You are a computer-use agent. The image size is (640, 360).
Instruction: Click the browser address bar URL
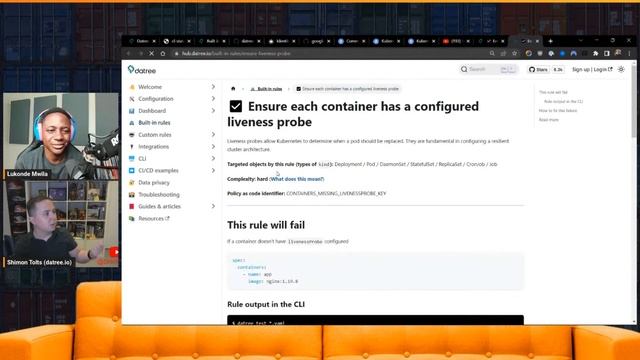(236, 53)
